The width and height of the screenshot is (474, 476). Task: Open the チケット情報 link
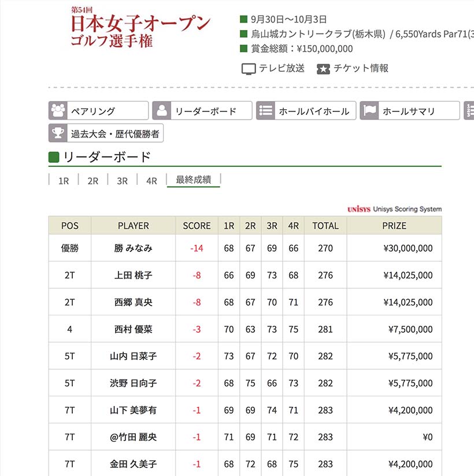361,68
